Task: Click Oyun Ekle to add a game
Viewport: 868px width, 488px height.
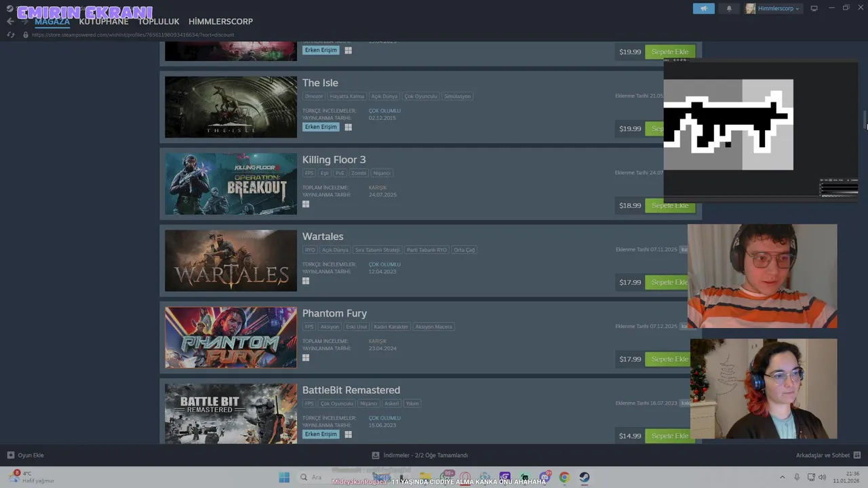Action: click(x=26, y=455)
